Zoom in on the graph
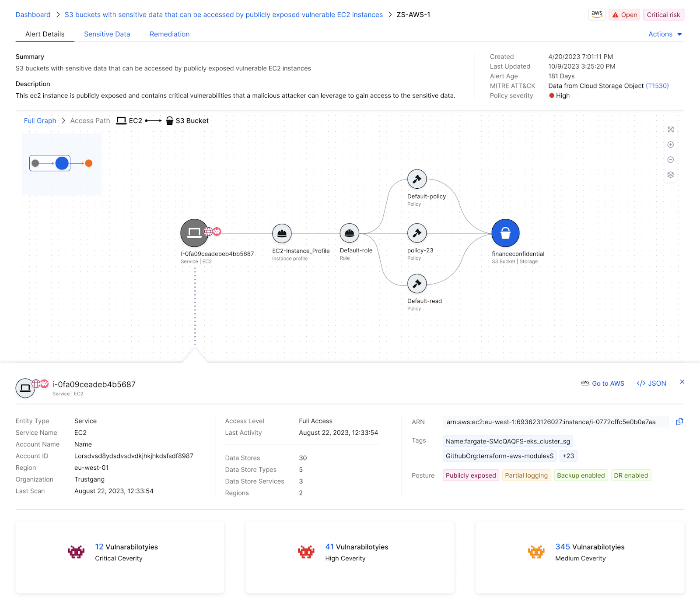Image resolution: width=700 pixels, height=605 pixels. (670, 145)
